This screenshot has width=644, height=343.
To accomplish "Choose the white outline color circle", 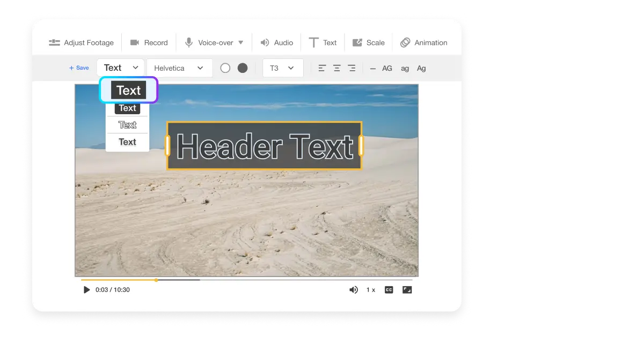I will click(x=225, y=68).
